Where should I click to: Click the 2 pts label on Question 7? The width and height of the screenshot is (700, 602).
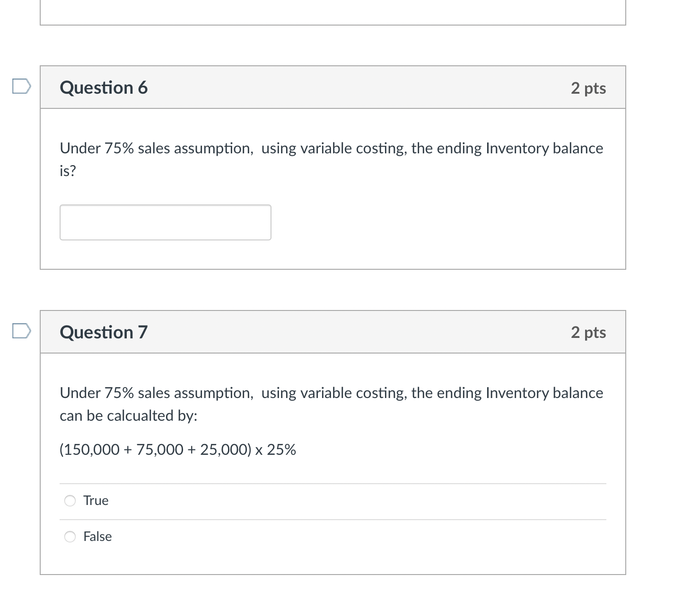click(x=588, y=333)
